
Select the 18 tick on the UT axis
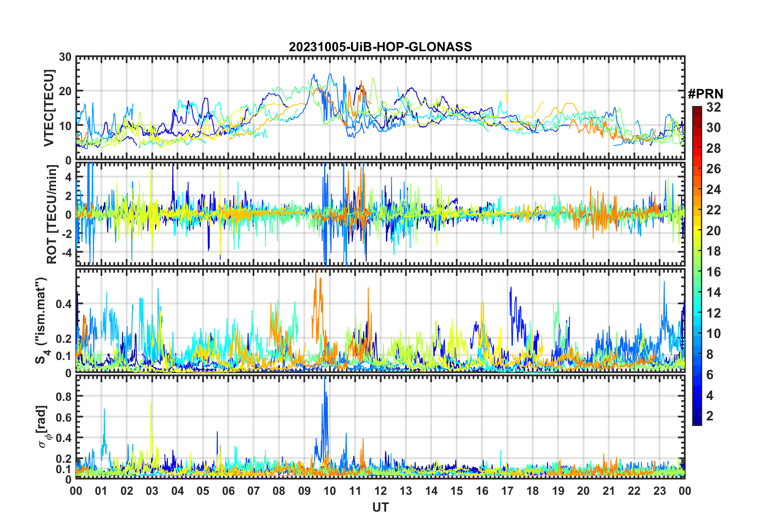tap(533, 491)
